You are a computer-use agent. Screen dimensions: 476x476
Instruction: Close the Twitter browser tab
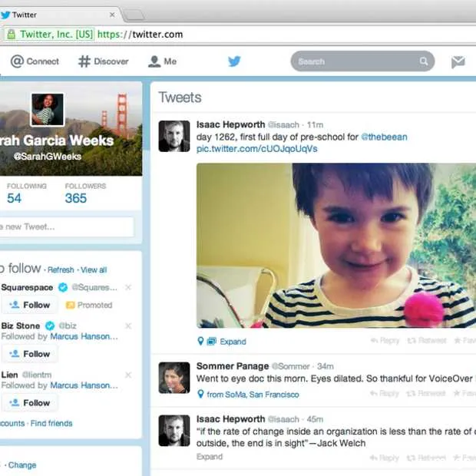[x=112, y=15]
